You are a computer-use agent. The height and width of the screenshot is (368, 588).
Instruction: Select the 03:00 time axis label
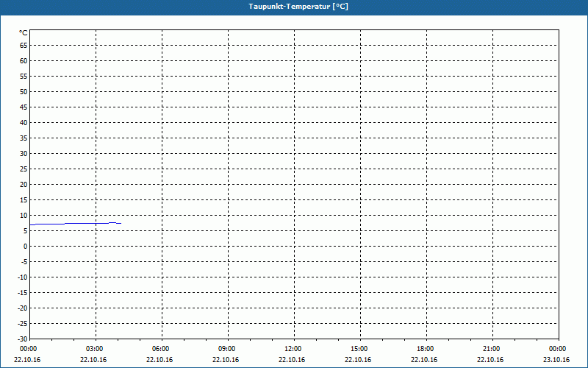tap(94, 349)
